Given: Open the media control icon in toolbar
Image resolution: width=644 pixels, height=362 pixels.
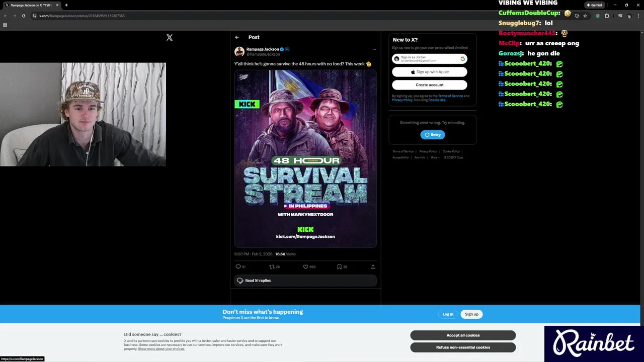Looking at the screenshot, I should tap(620, 16).
